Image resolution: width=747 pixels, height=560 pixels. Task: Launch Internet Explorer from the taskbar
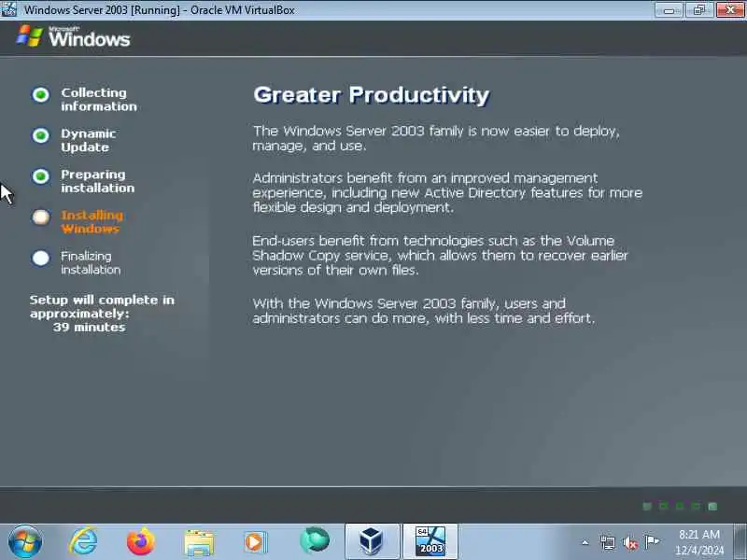(x=84, y=541)
